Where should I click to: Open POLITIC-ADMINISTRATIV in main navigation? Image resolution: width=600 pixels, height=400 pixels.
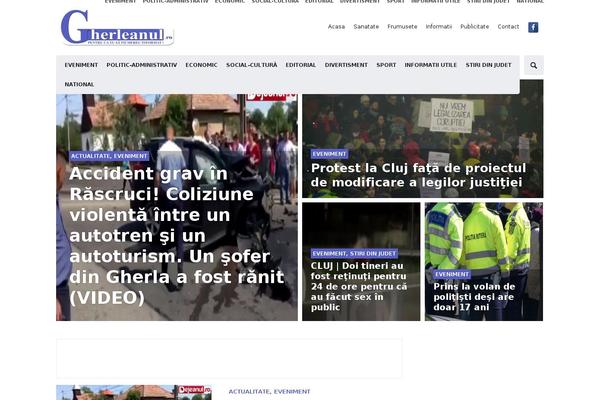pos(142,65)
